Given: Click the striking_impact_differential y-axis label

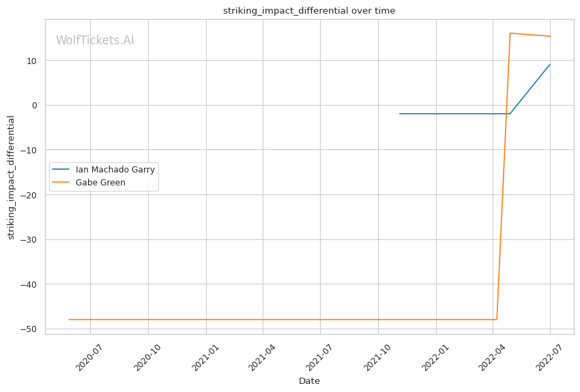Looking at the screenshot, I should coord(11,177).
